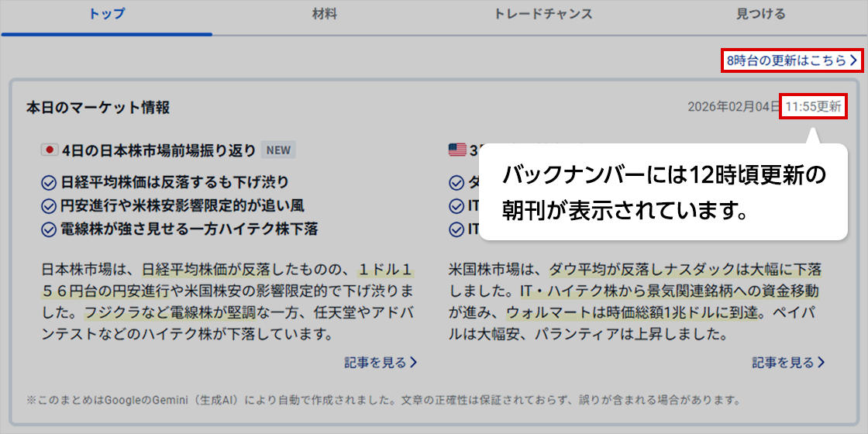Click the 11:55更新 timestamp

point(813,107)
